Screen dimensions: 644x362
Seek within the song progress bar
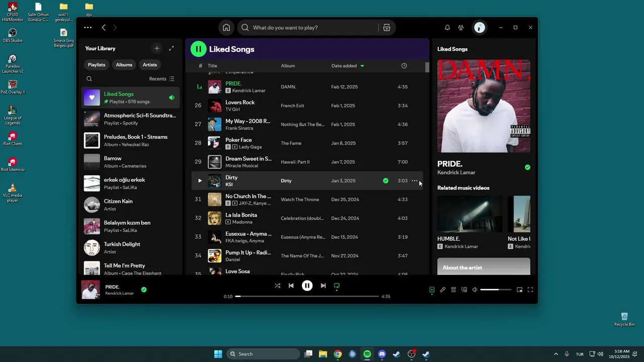[307, 297]
